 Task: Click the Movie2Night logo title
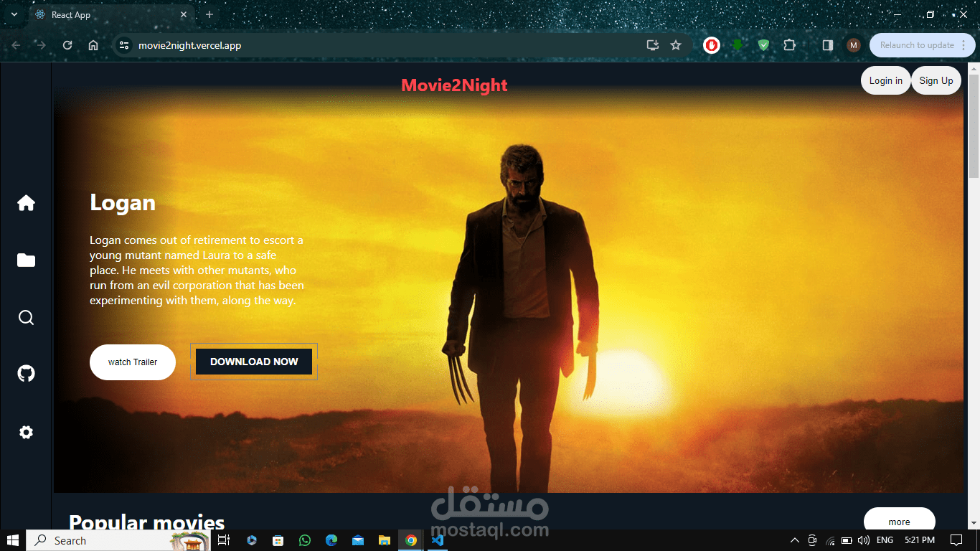(454, 85)
